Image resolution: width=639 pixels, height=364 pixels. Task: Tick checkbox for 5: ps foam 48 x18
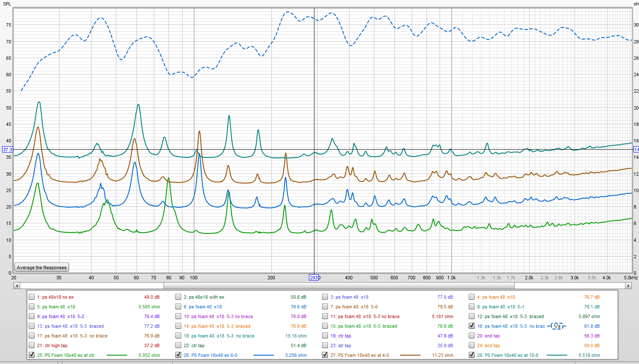[32, 306]
